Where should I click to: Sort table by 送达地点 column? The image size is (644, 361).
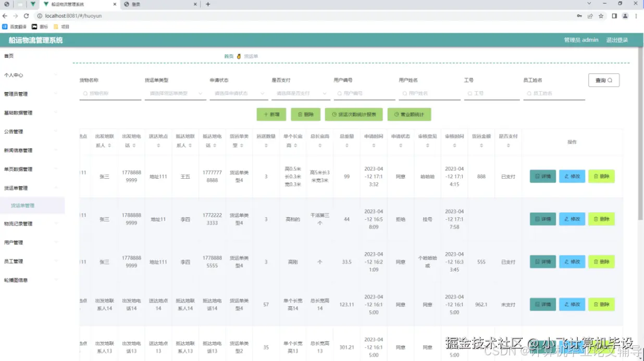(158, 146)
